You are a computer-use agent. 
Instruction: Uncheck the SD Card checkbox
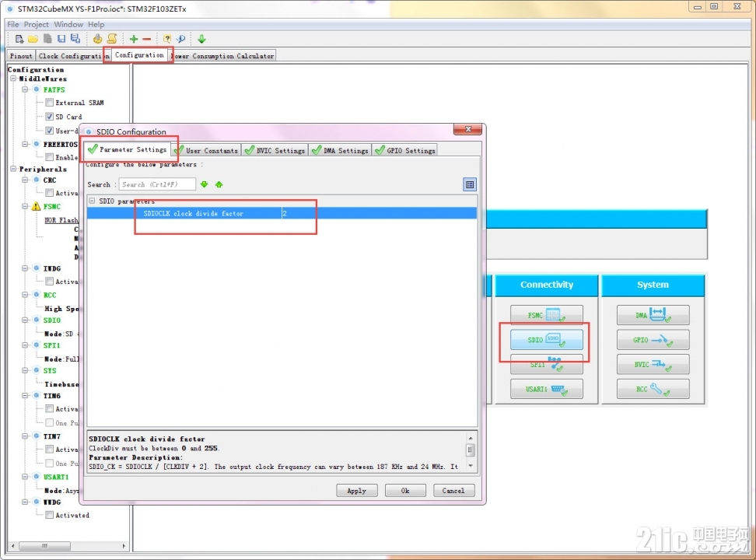[x=49, y=116]
